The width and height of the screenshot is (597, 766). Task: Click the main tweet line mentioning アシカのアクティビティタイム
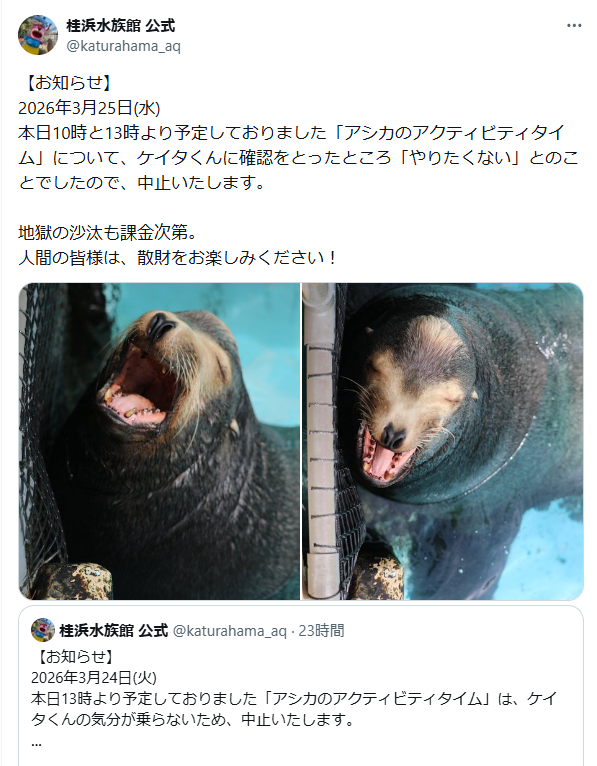pyautogui.click(x=291, y=132)
